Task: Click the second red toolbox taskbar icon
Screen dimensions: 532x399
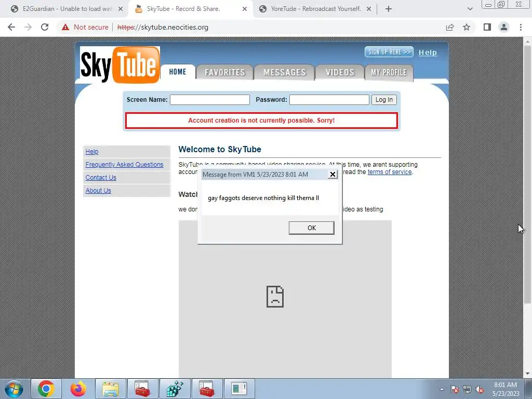Action: [207, 389]
